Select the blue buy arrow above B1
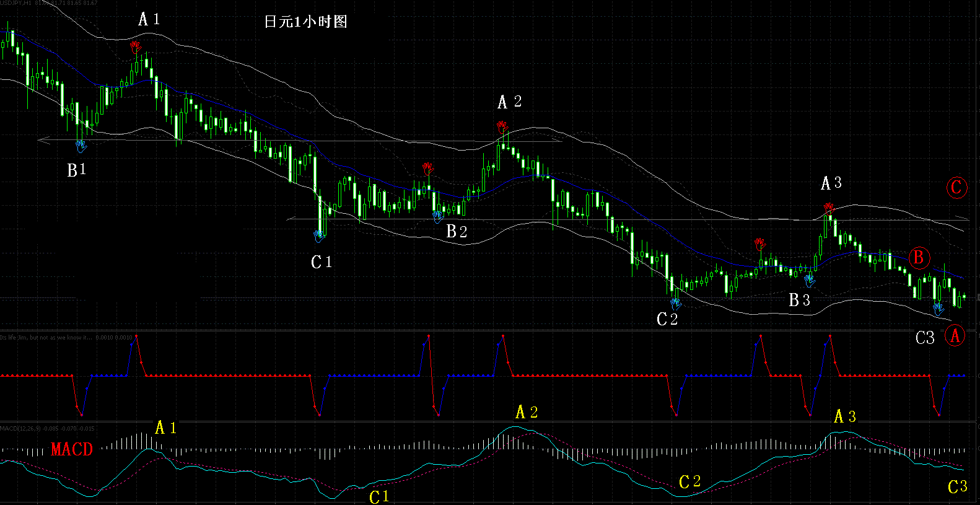Viewport: 980px width, 505px height. (81, 146)
